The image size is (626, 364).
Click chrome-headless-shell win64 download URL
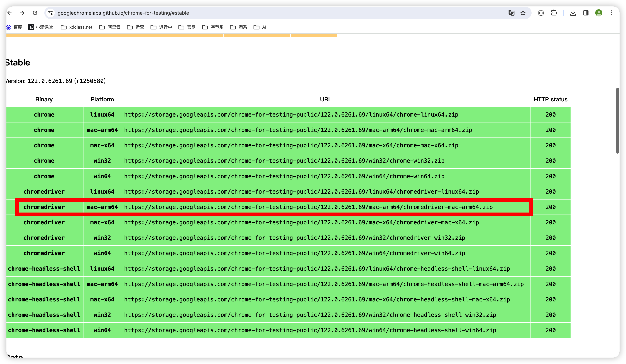coord(310,330)
